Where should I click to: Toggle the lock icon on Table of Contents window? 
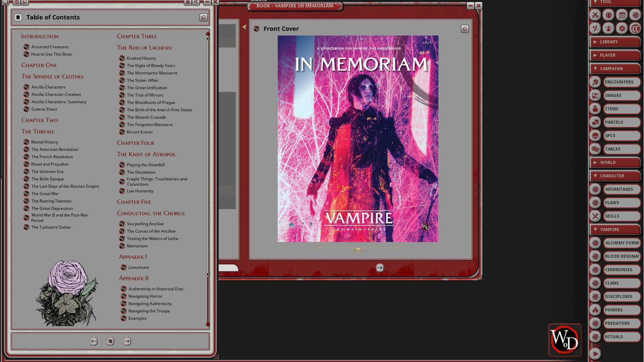pyautogui.click(x=187, y=2)
